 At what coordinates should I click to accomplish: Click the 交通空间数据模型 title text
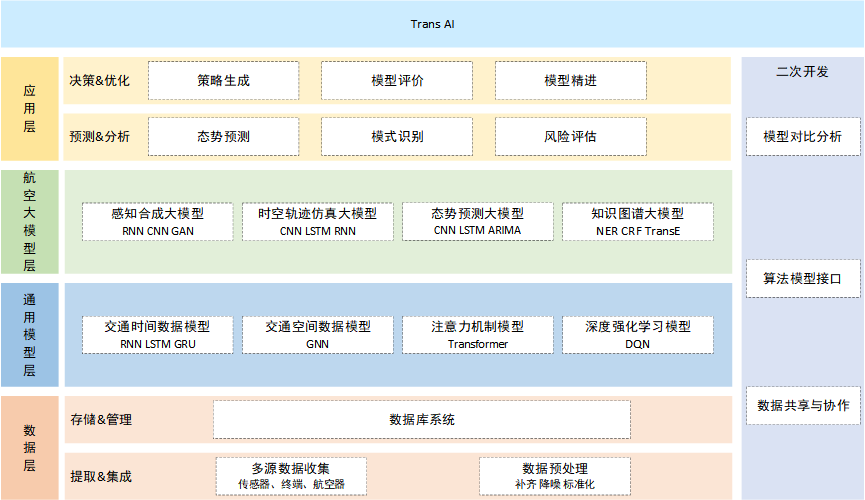tap(317, 327)
